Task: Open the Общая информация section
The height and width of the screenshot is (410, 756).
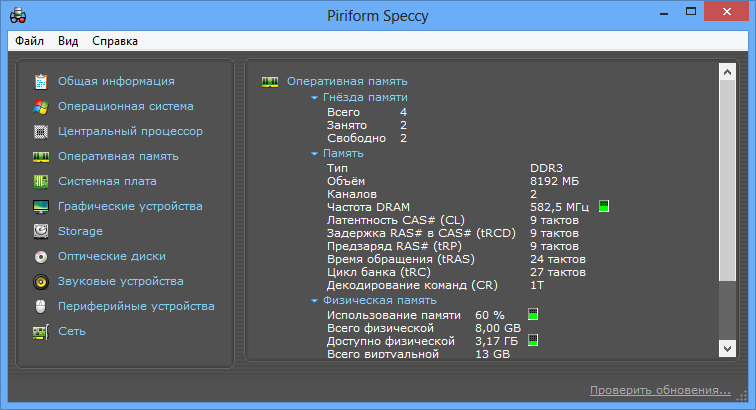Action: click(116, 81)
